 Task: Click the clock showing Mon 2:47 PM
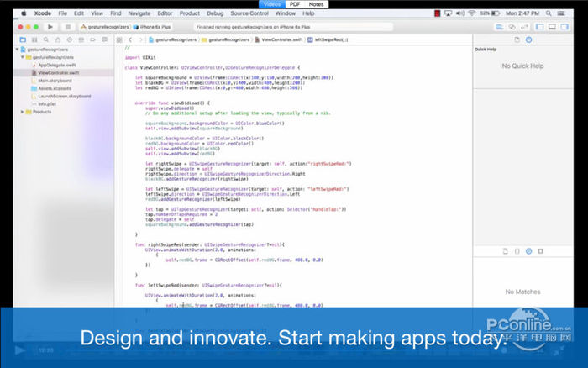coord(522,13)
